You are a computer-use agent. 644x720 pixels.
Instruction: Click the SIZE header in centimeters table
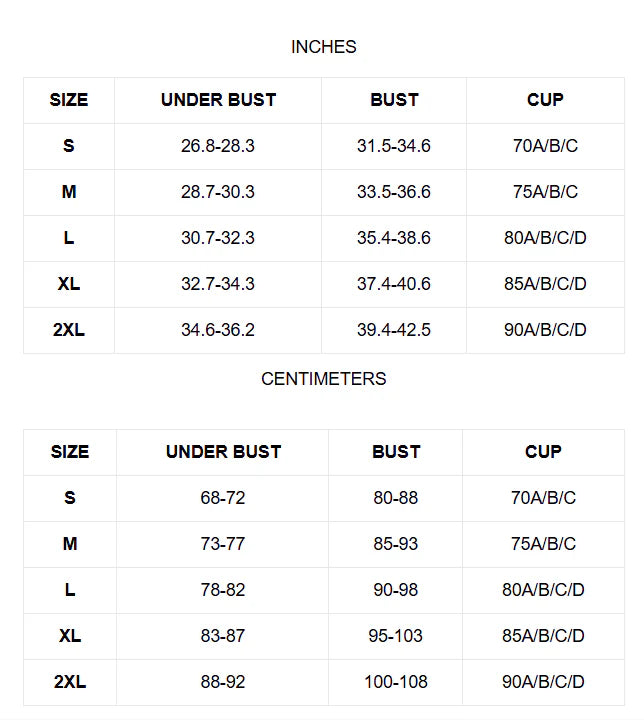point(70,452)
